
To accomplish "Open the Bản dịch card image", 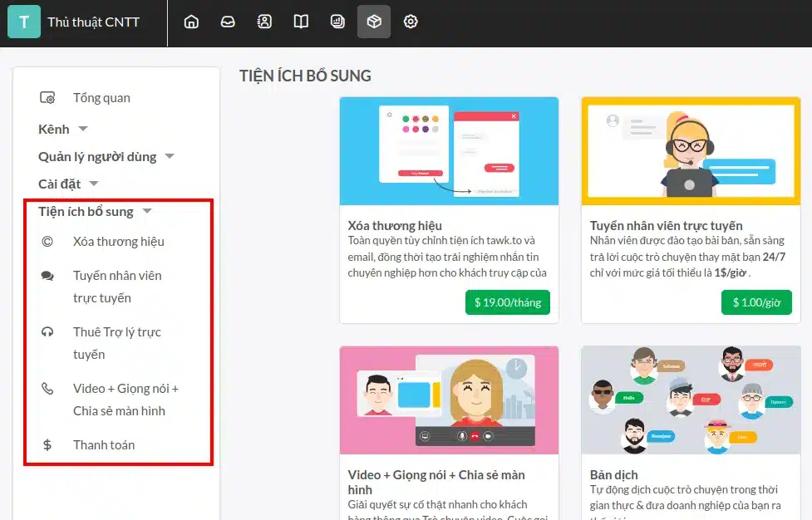I will point(691,400).
